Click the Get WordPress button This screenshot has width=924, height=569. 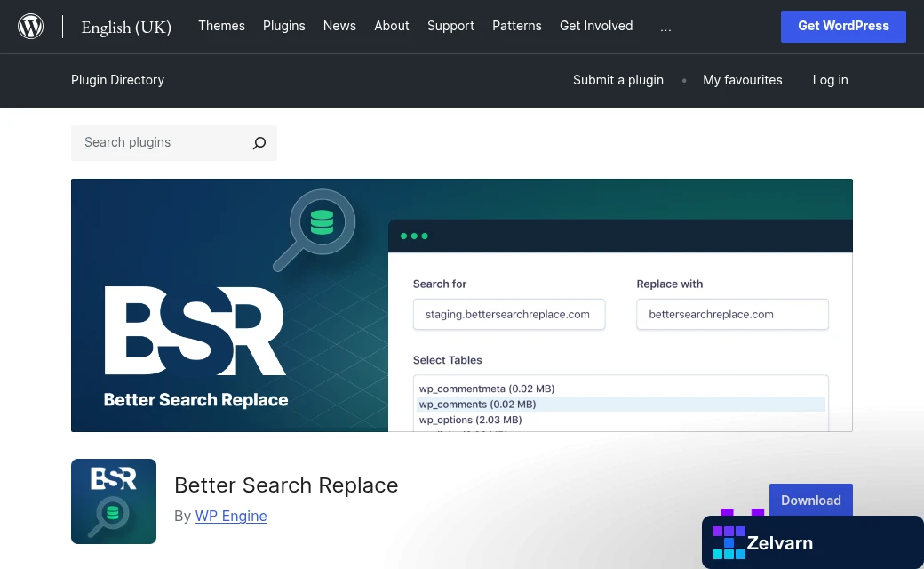[843, 27]
